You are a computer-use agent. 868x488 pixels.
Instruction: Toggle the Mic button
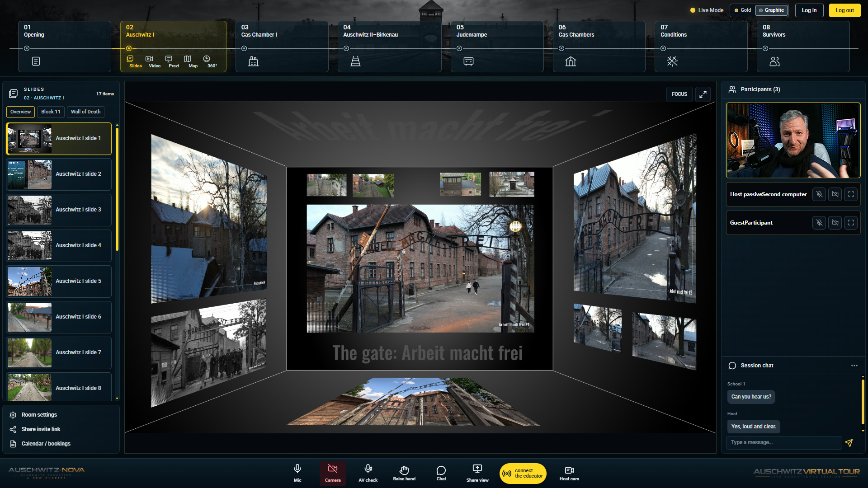pos(297,473)
